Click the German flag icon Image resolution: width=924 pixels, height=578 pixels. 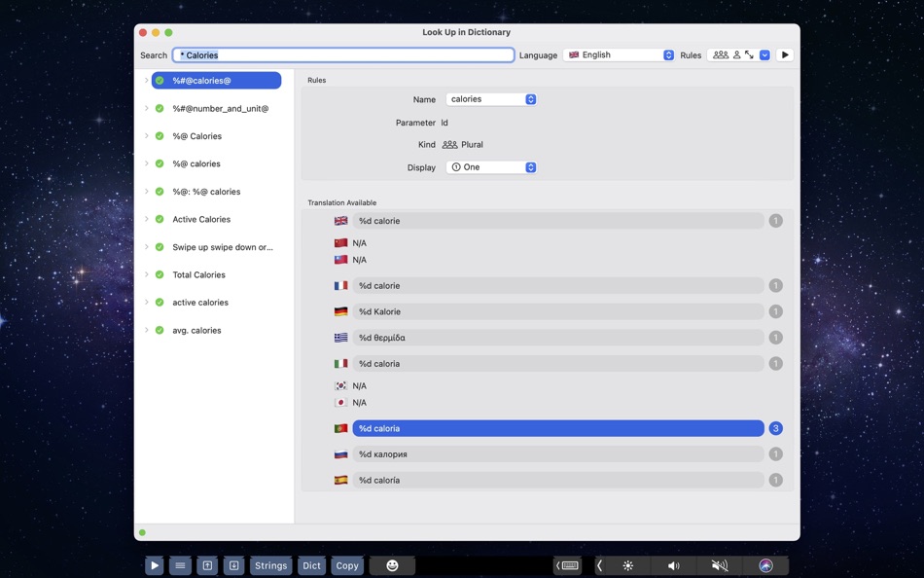pyautogui.click(x=340, y=311)
